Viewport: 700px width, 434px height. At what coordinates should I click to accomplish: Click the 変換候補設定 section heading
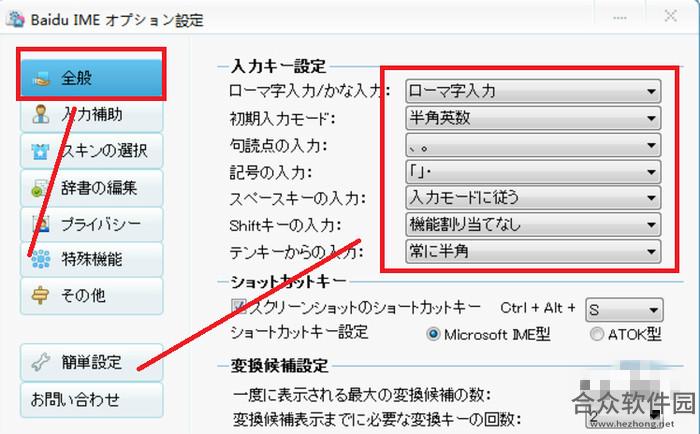[279, 366]
